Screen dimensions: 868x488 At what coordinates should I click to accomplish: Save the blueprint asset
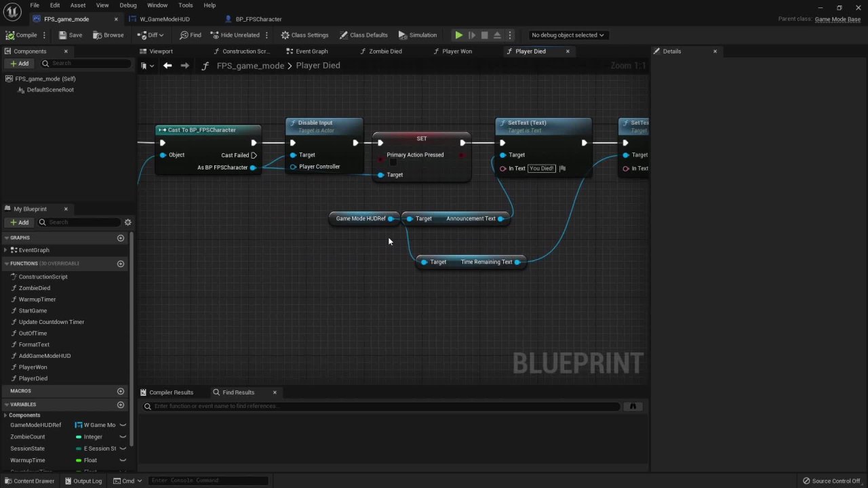coord(71,35)
